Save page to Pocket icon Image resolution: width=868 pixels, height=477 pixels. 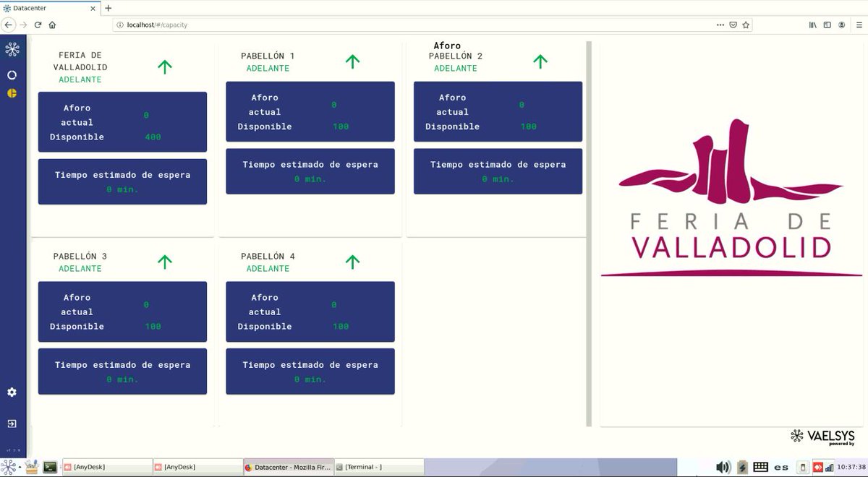click(733, 25)
